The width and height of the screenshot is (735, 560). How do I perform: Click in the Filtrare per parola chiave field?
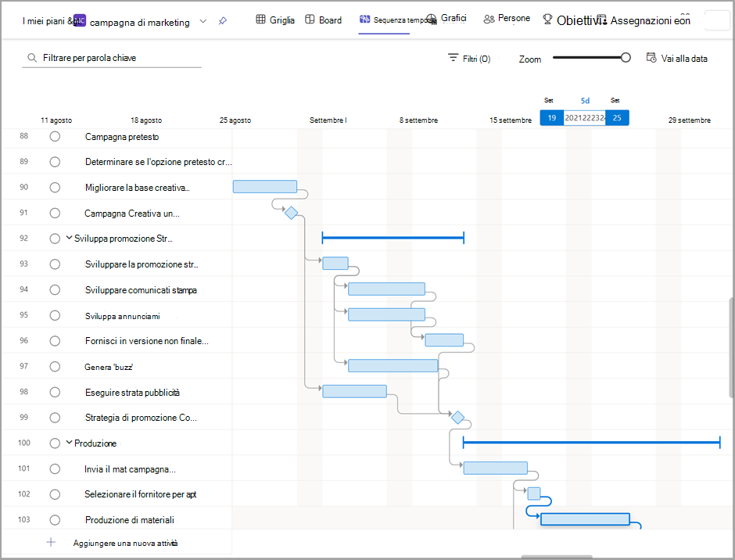pos(112,58)
